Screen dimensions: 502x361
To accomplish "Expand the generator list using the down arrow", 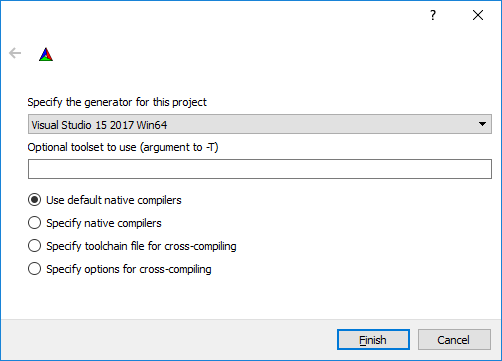I will pos(482,124).
